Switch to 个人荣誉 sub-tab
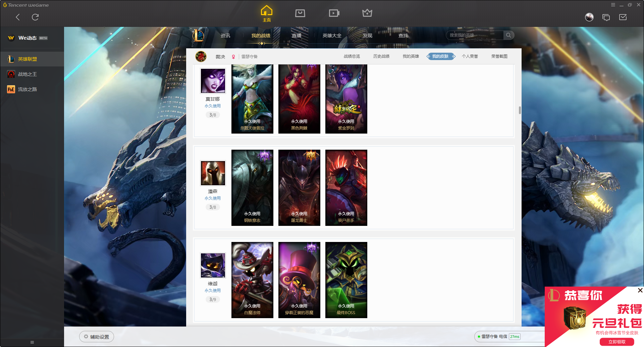The height and width of the screenshot is (347, 644). click(x=470, y=56)
